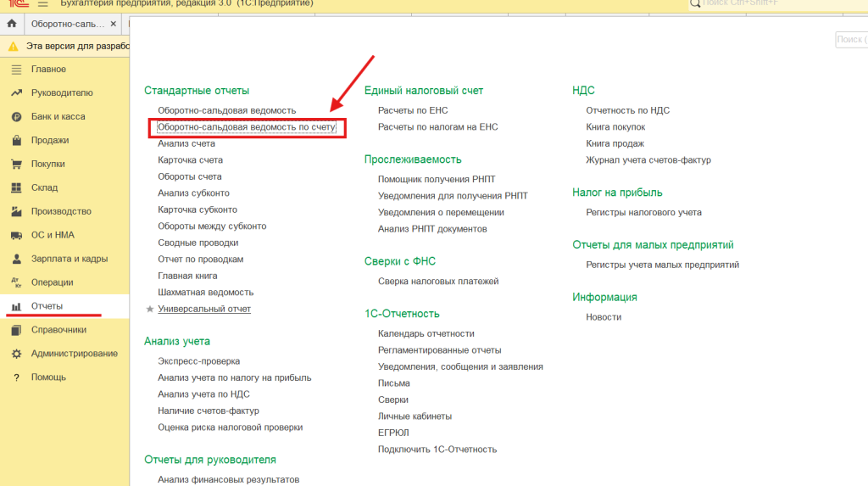868x486 pixels.
Task: Open Шахматная ведомость
Action: (x=206, y=292)
